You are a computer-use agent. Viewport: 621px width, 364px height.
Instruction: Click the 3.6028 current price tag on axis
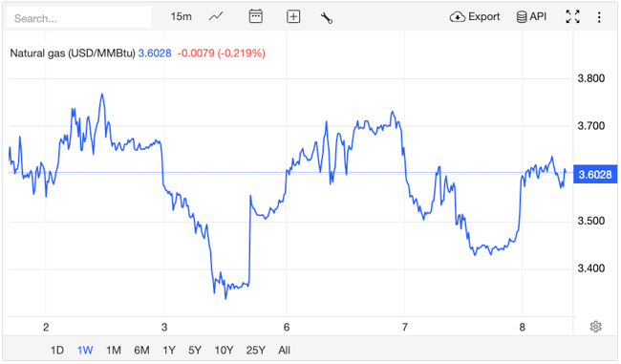coord(595,174)
